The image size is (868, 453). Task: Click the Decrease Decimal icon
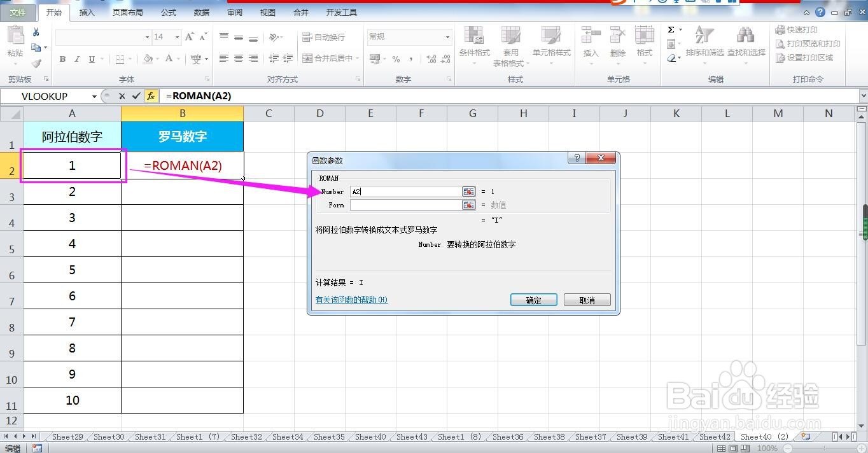coord(445,59)
